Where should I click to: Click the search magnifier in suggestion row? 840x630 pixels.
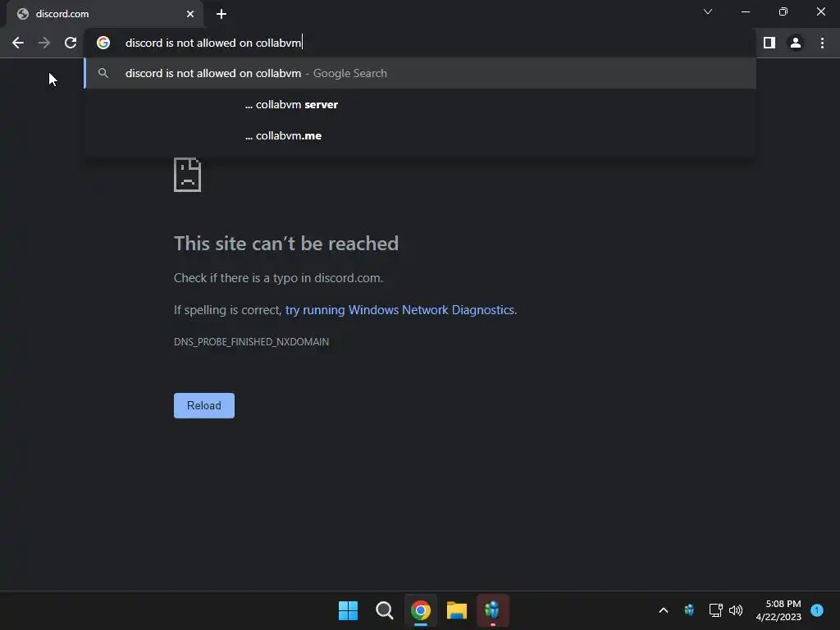click(103, 73)
